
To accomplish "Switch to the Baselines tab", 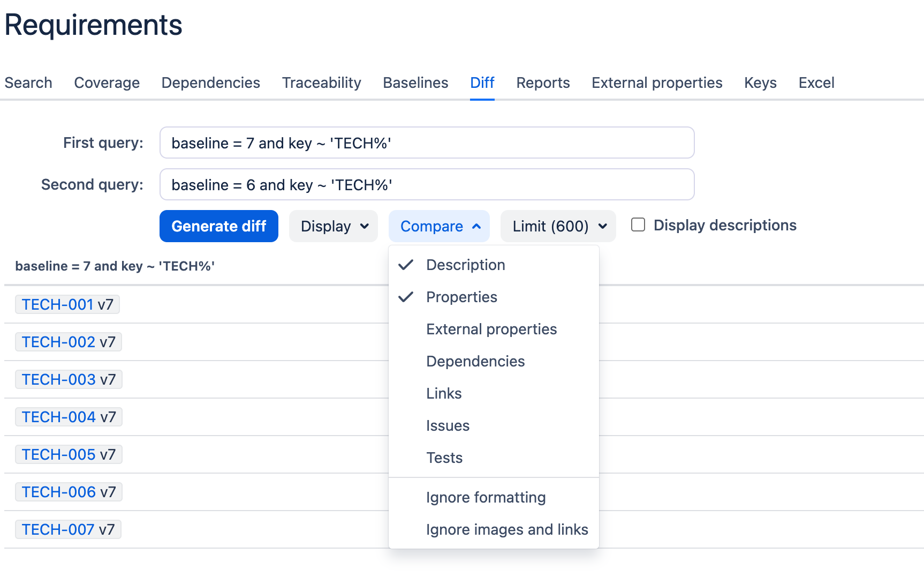I will [415, 83].
